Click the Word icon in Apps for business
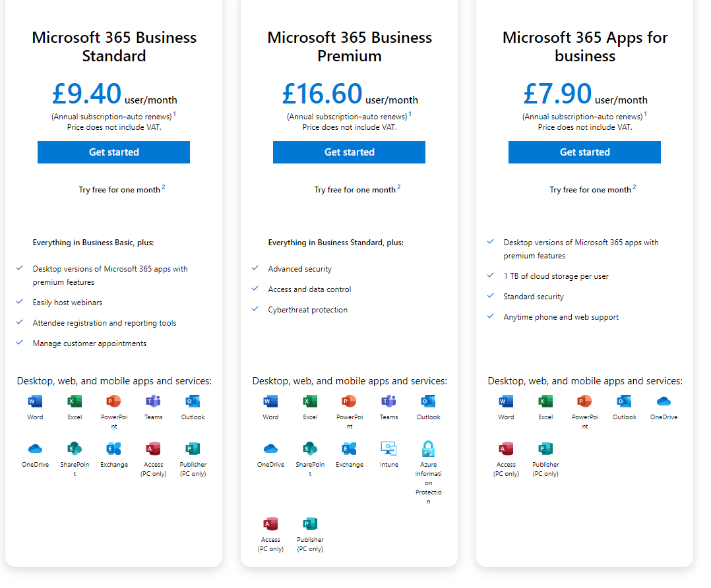This screenshot has width=711, height=588. pos(506,401)
